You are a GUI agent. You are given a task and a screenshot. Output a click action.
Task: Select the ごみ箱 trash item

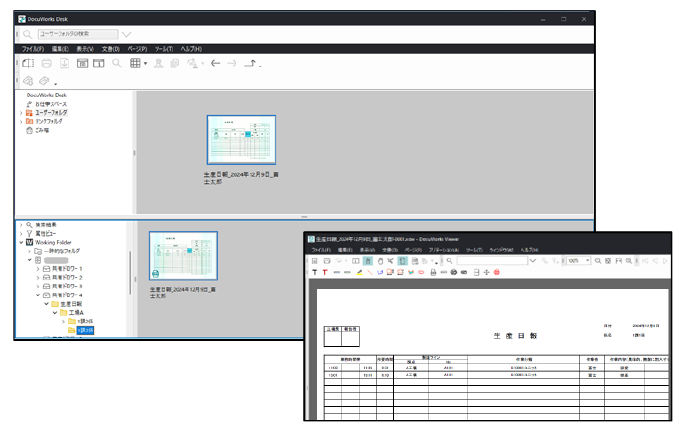pyautogui.click(x=40, y=130)
